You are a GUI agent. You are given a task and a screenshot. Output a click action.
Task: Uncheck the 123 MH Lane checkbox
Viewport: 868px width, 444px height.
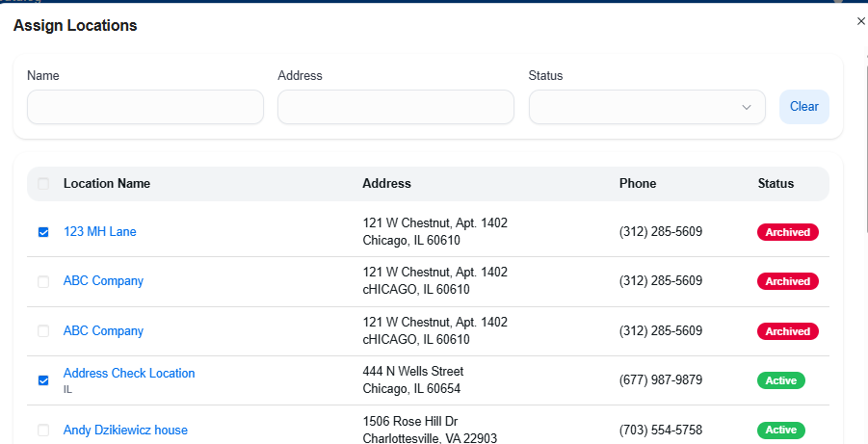43,232
